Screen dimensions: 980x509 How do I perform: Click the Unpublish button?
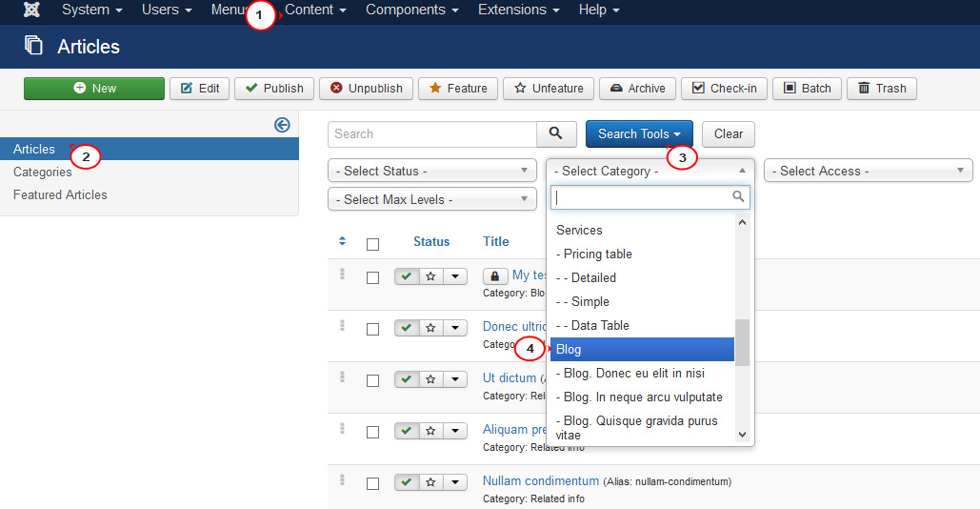(x=367, y=88)
